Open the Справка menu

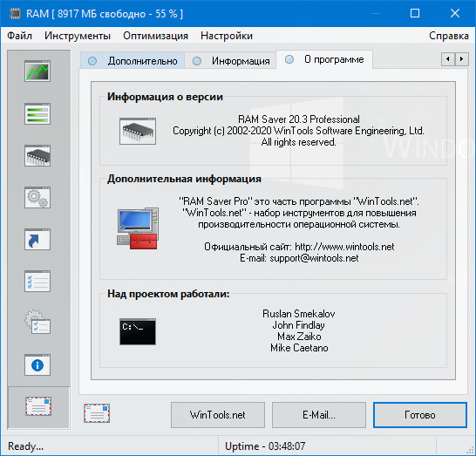449,36
